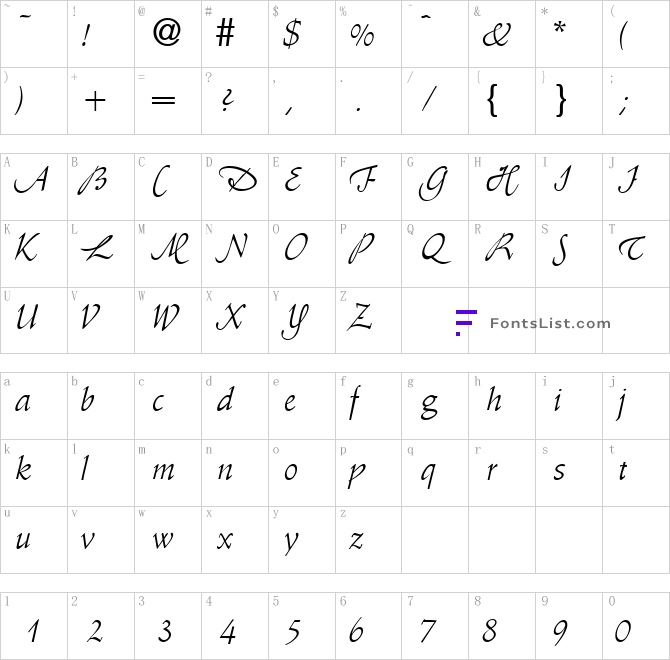The height and width of the screenshot is (660, 670).
Task: Click the hash # symbol cell
Action: (235, 34)
